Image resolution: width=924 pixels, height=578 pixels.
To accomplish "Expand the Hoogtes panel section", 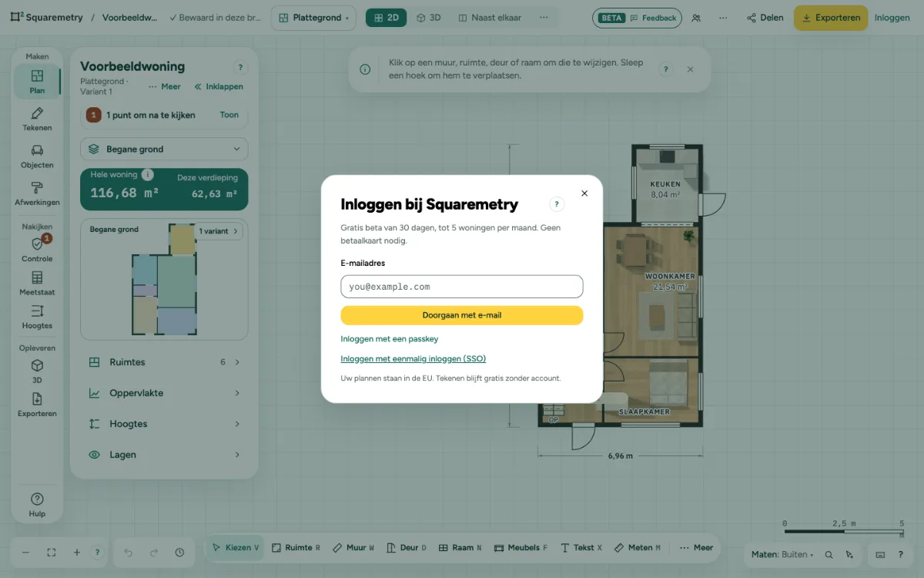I will pyautogui.click(x=164, y=424).
